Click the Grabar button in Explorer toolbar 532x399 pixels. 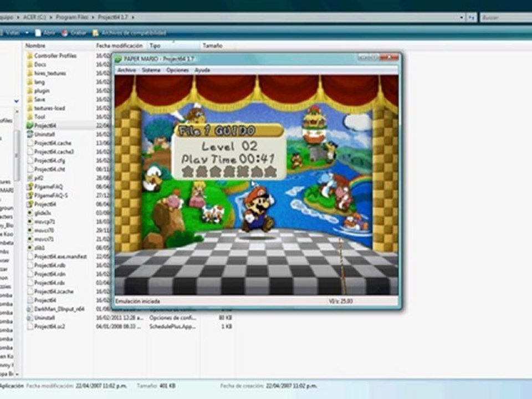pos(74,33)
